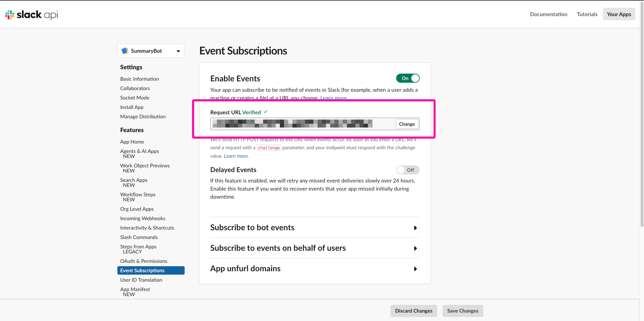Click the Slack API logo
The image size is (644, 321).
click(31, 14)
